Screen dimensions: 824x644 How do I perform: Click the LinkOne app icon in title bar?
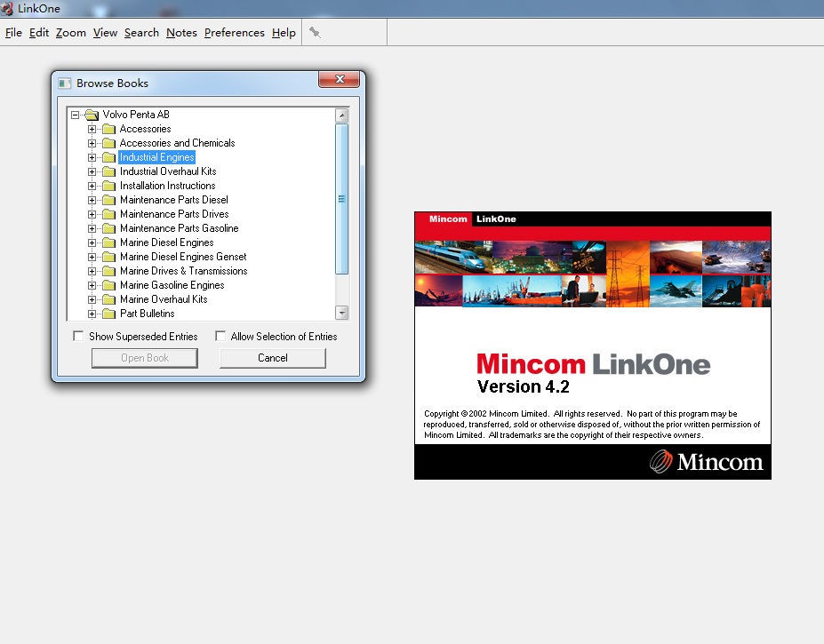click(x=7, y=8)
